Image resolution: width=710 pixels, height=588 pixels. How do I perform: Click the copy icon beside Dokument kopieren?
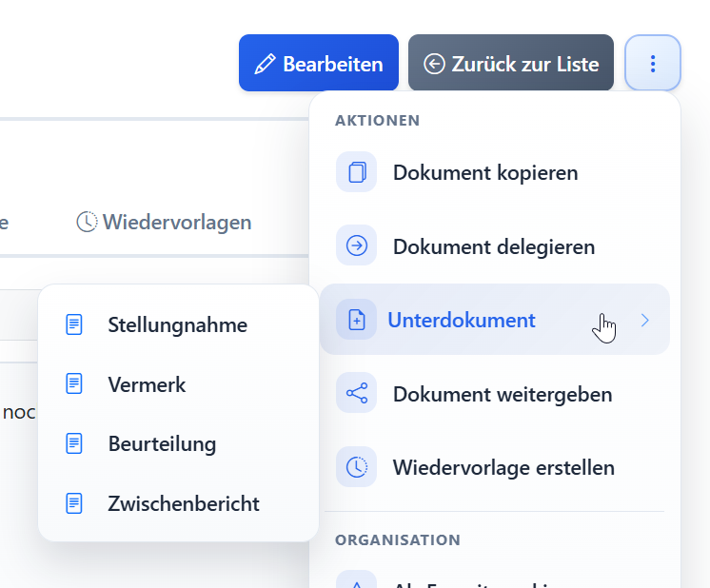(x=357, y=172)
